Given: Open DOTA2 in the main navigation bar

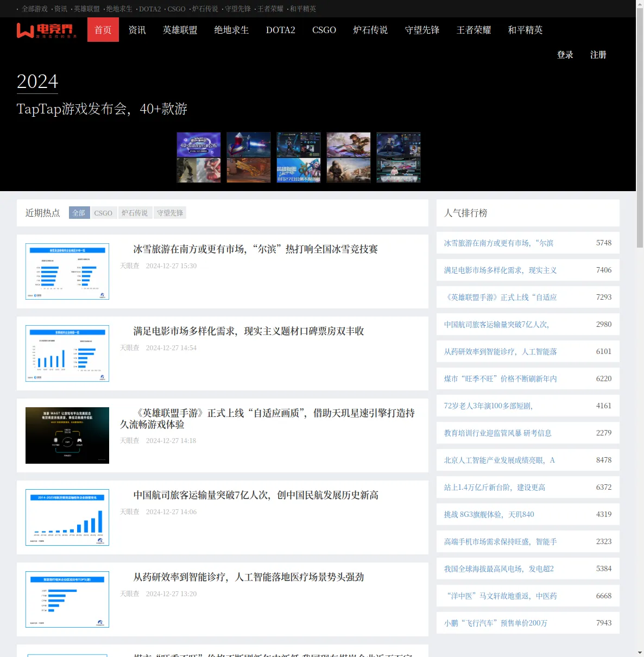Looking at the screenshot, I should click(x=281, y=30).
